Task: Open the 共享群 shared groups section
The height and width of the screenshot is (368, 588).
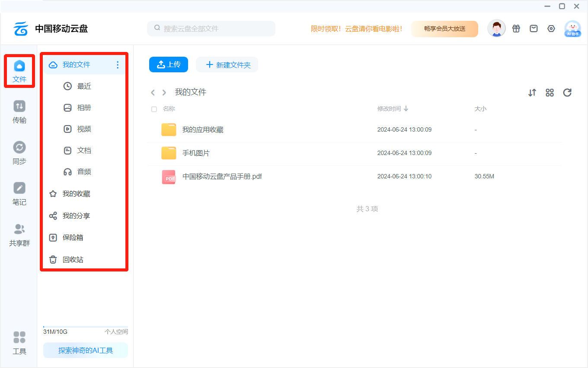Action: click(x=19, y=235)
